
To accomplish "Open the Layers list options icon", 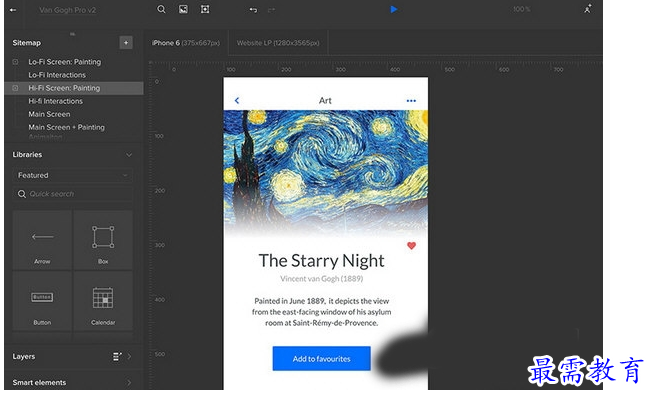I will (x=117, y=357).
